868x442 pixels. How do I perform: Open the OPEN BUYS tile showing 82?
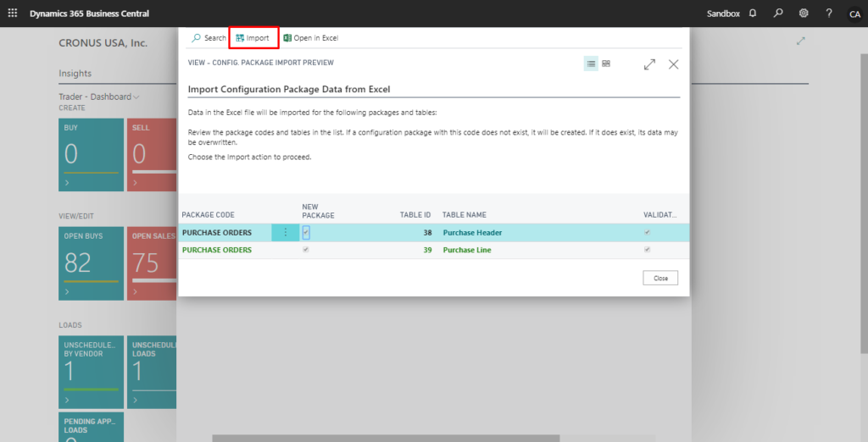click(92, 263)
